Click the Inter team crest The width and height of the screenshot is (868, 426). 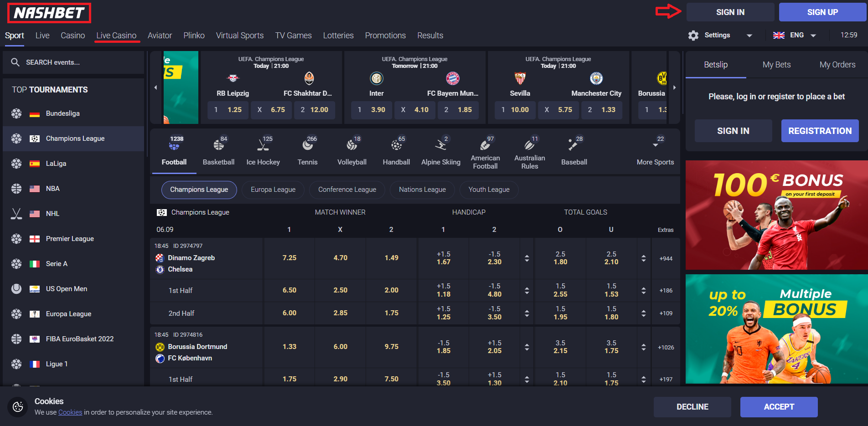377,78
